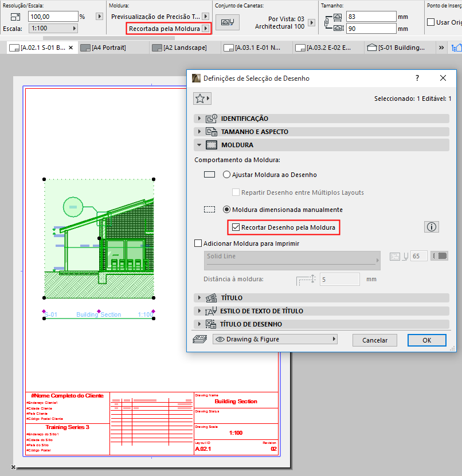This screenshot has width=462, height=476.
Task: Open the Escala 1:100 dropdown
Action: point(53,28)
